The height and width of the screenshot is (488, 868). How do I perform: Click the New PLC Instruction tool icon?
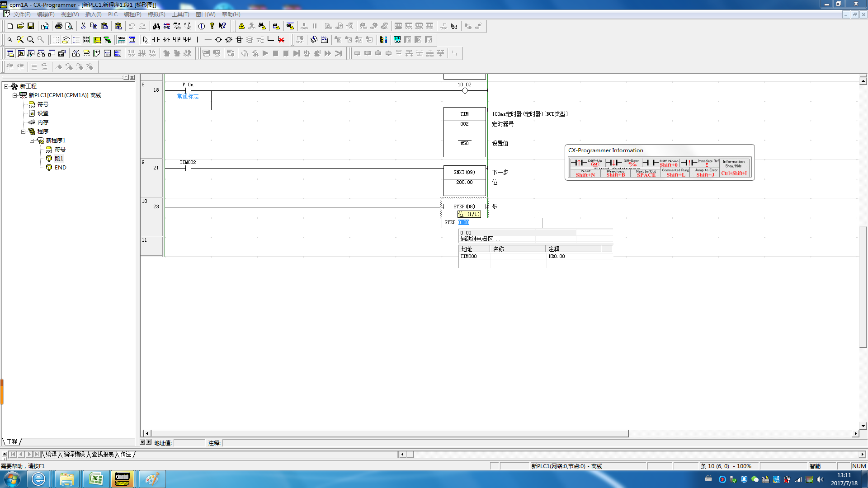click(x=239, y=40)
